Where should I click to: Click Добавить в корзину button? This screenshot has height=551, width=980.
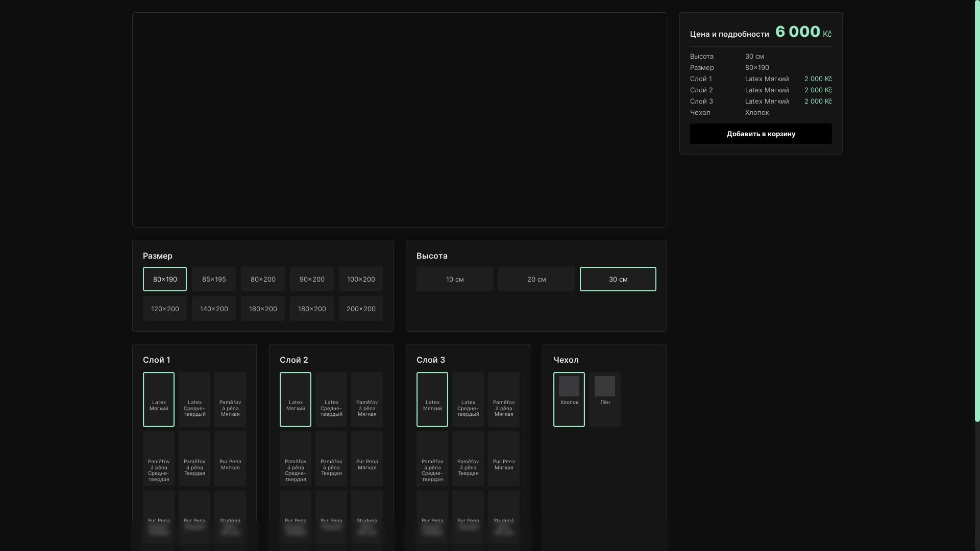761,134
